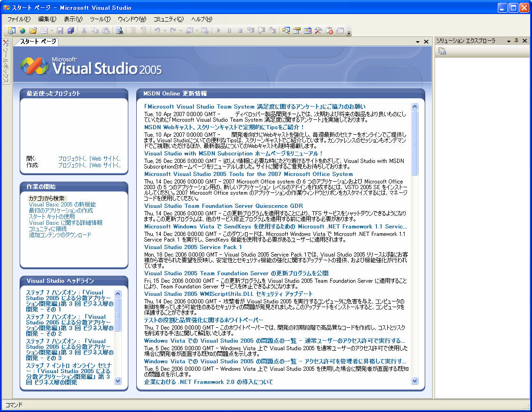Click the Undo arrow icon
This screenshot has height=412, width=532.
click(157, 30)
